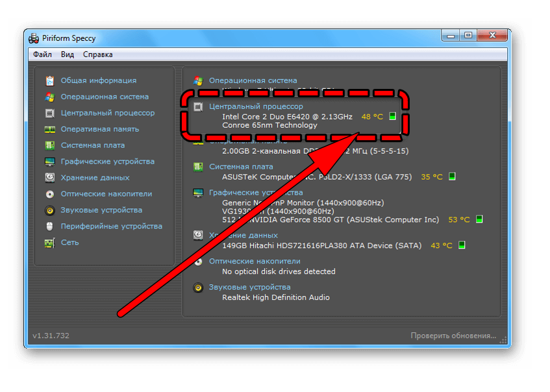Open the Файл menu

[x=43, y=55]
